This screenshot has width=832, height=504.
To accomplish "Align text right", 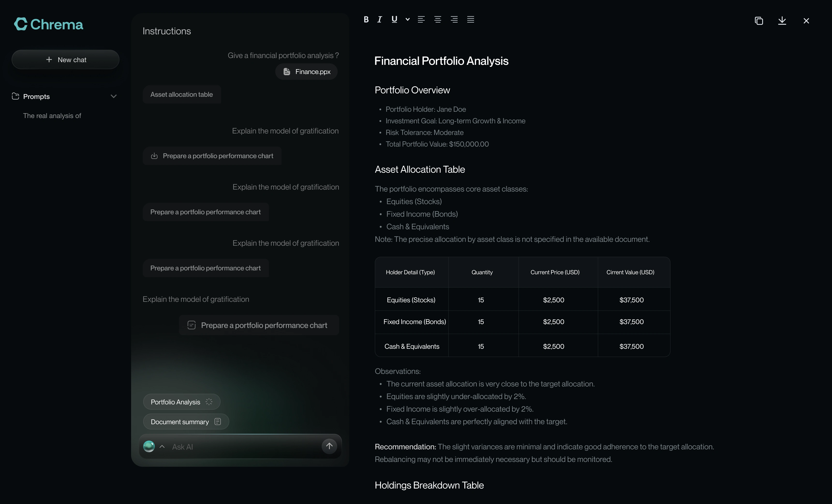I will (454, 20).
